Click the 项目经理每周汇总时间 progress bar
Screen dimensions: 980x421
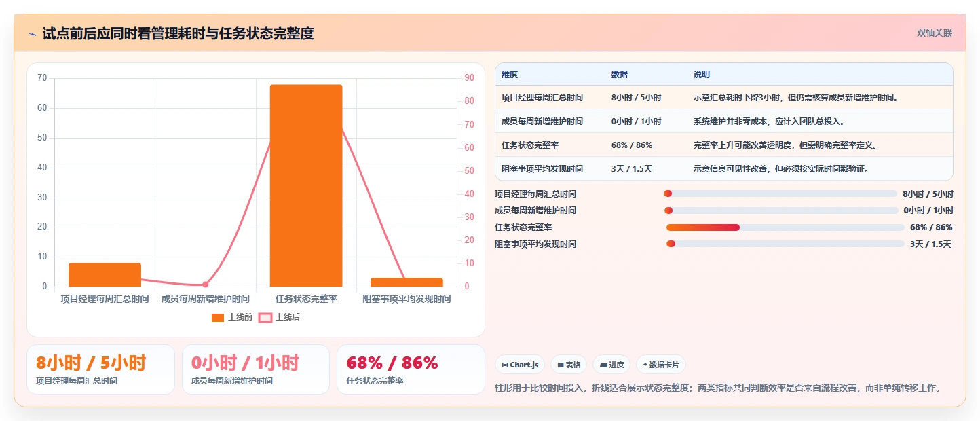tap(780, 194)
